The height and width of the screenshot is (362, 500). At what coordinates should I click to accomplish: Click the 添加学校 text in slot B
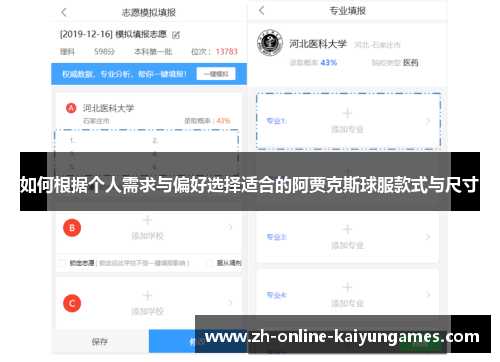147,236
